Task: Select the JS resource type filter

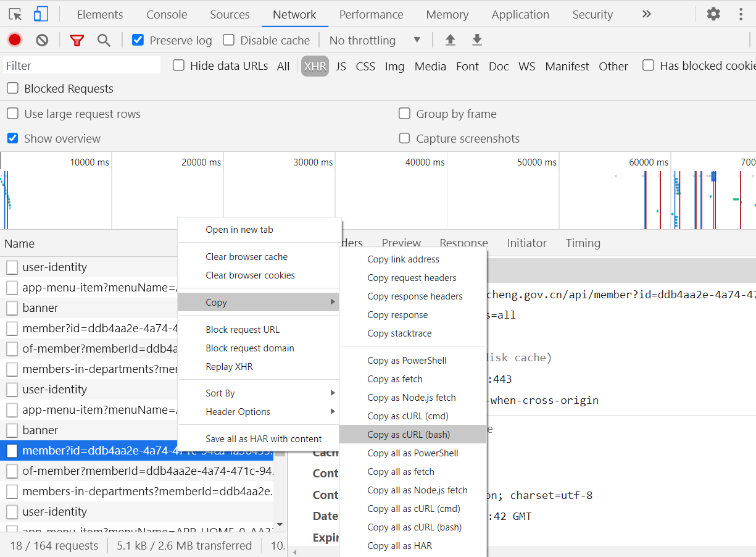Action: (x=341, y=66)
